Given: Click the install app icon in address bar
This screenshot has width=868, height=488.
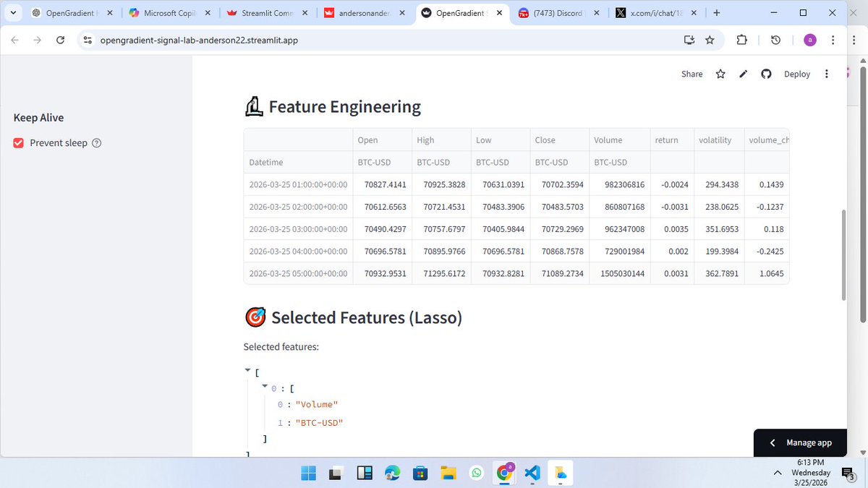Looking at the screenshot, I should tap(689, 40).
